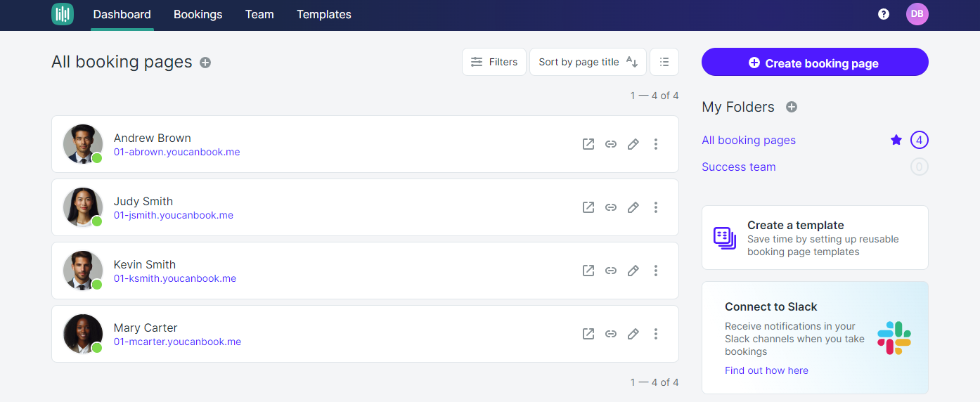The width and height of the screenshot is (980, 402).
Task: Open the Filters panel
Action: (494, 62)
